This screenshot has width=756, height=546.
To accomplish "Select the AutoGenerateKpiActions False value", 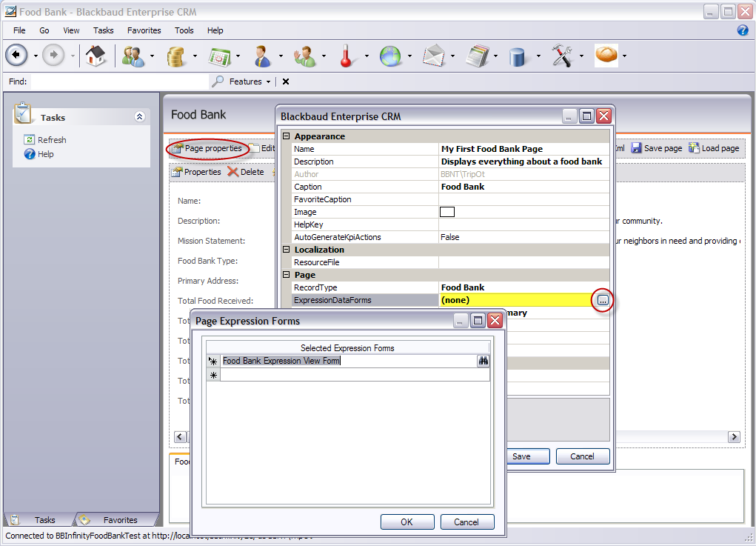I will click(524, 237).
